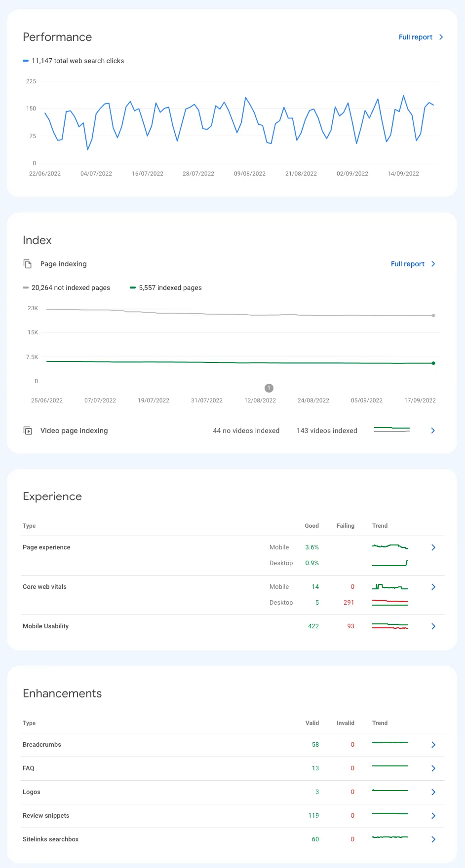Click Breadcrumbs valid value 58
Screen dimensions: 465x868
click(315, 745)
